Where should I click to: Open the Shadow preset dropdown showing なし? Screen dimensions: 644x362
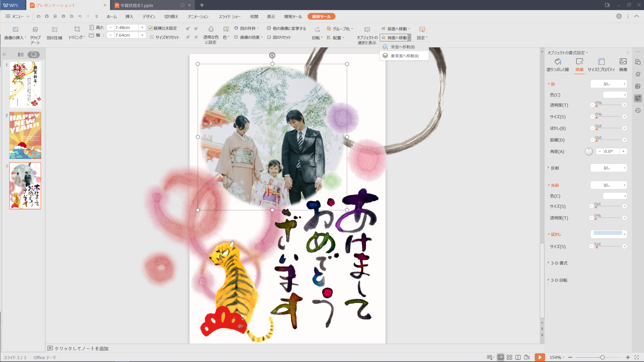[x=608, y=84]
